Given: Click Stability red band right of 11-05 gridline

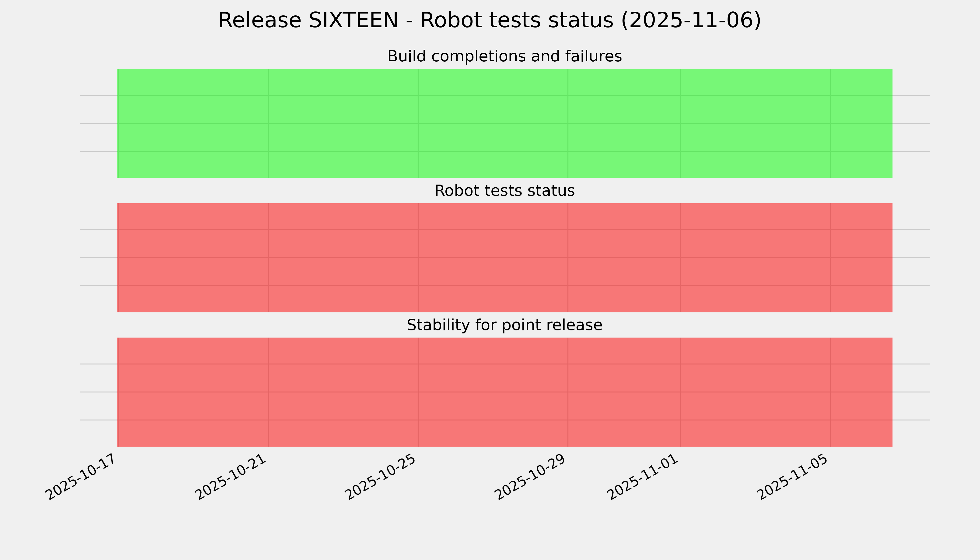Looking at the screenshot, I should tap(861, 392).
